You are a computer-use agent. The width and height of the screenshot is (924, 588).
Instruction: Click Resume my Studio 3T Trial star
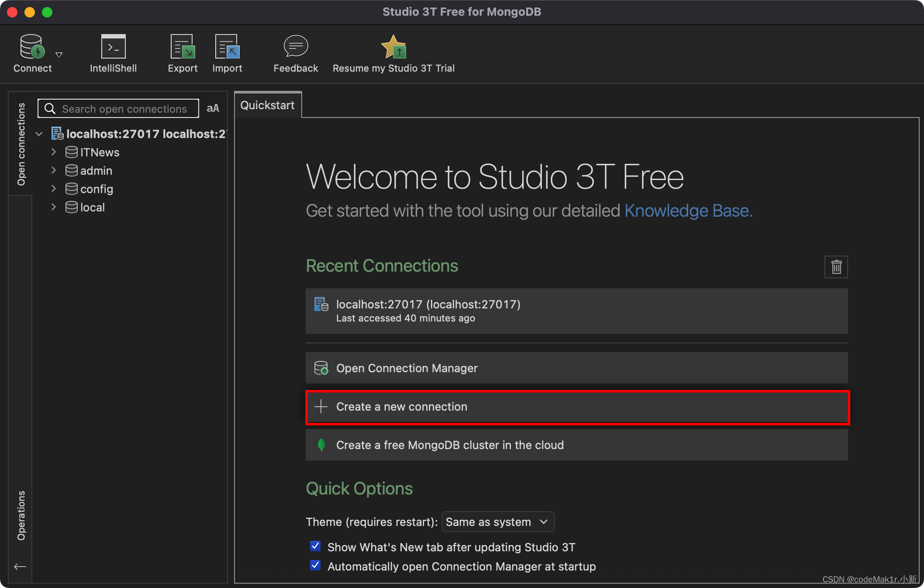(x=393, y=47)
